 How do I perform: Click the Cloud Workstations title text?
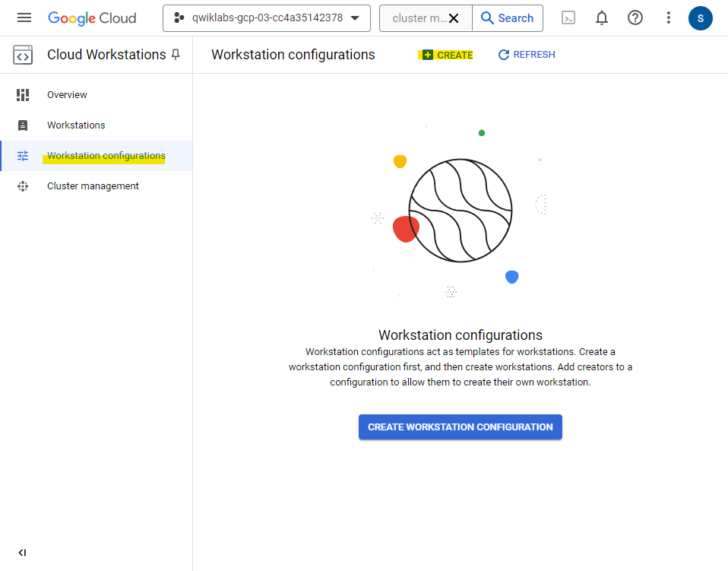click(x=106, y=55)
